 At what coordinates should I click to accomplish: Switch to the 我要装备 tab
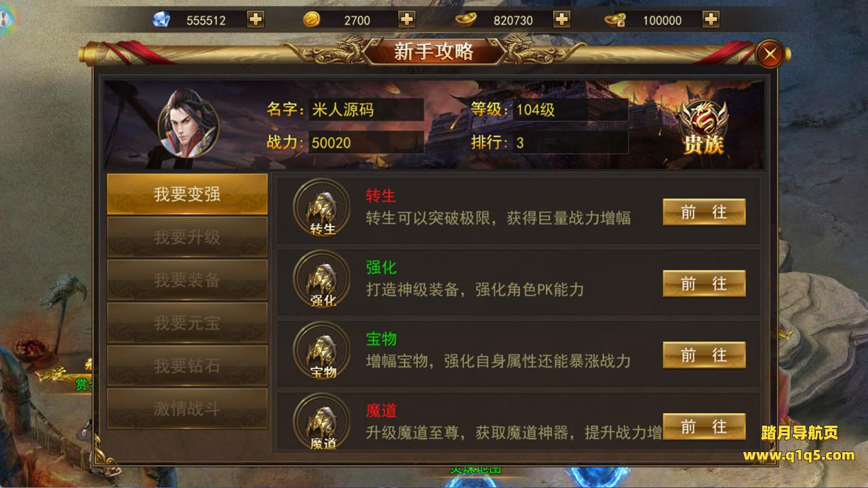(187, 280)
